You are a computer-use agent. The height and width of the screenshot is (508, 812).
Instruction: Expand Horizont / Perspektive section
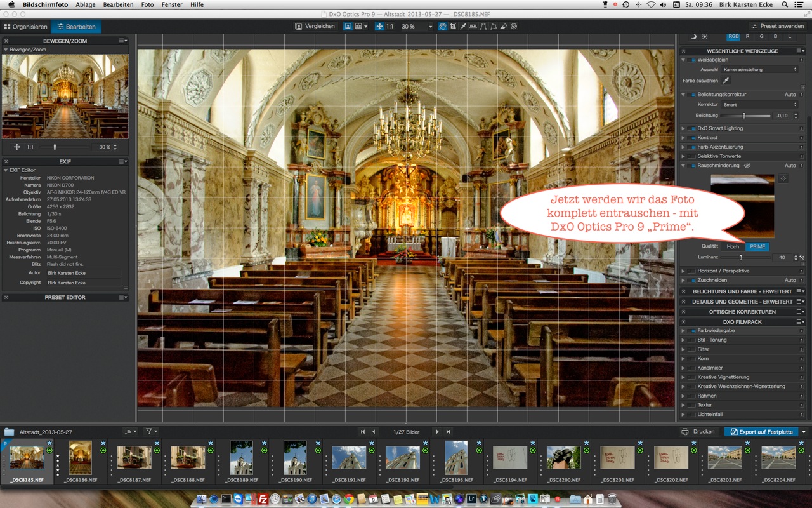[x=683, y=271]
